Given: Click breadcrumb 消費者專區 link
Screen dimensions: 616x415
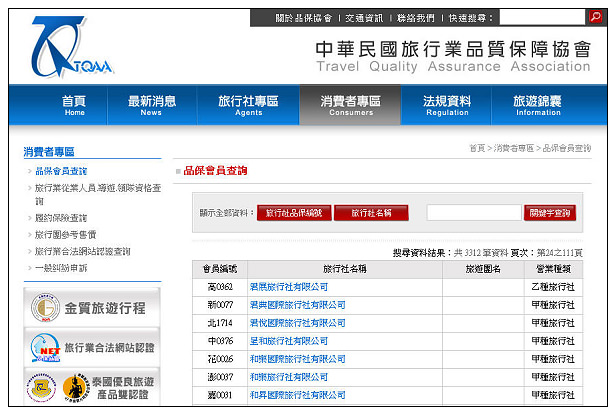Looking at the screenshot, I should 514,148.
